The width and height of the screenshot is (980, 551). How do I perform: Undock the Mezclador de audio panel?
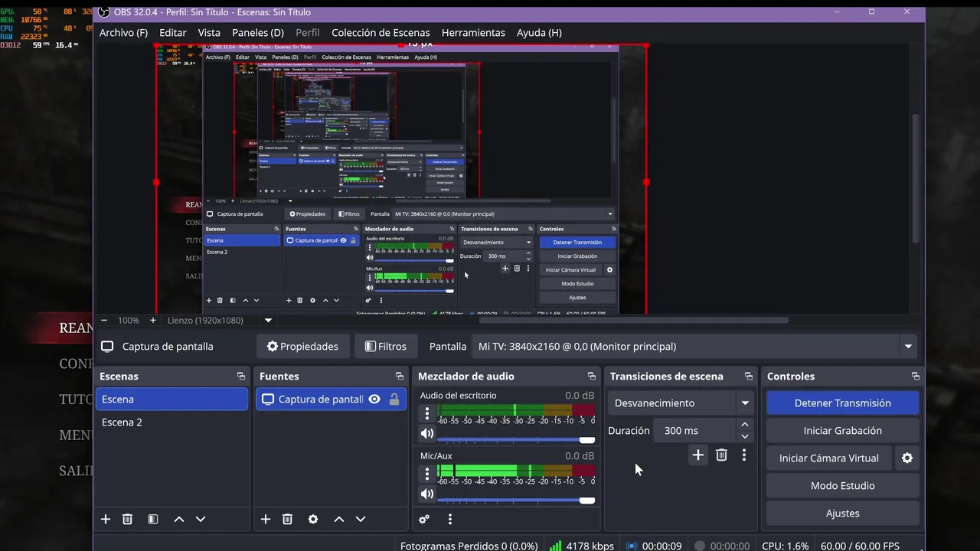coord(592,377)
